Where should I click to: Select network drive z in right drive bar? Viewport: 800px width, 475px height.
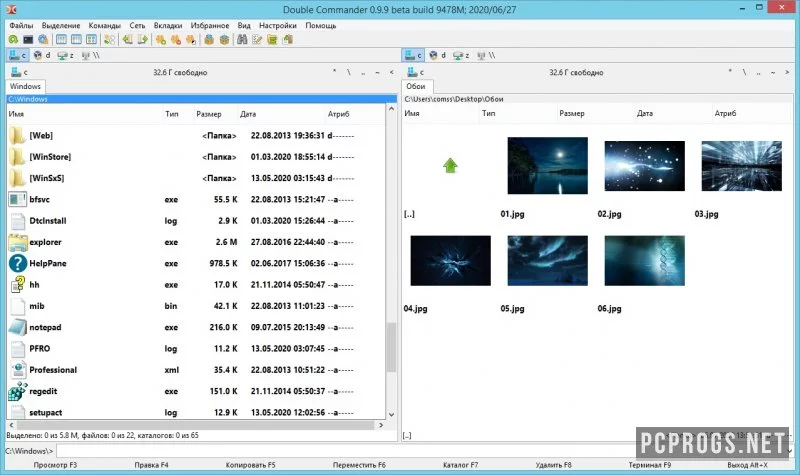coord(462,55)
